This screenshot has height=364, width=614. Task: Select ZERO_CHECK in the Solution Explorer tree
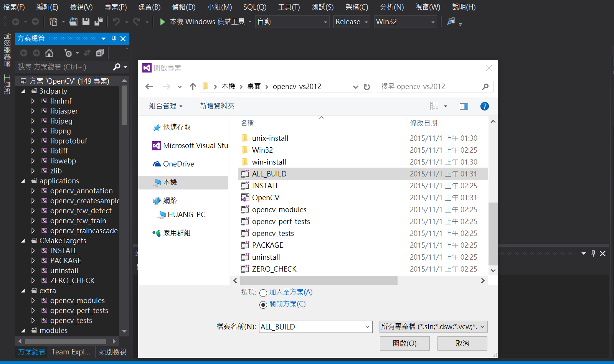point(72,281)
